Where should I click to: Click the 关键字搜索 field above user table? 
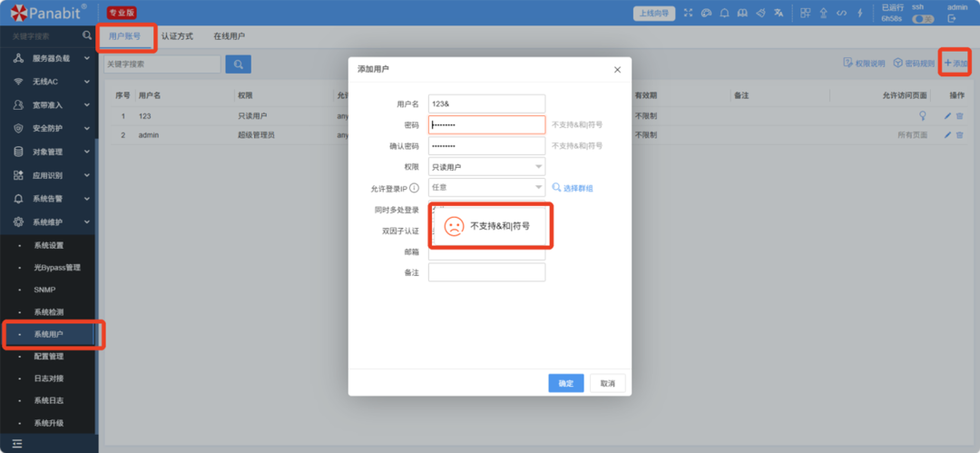(x=162, y=64)
